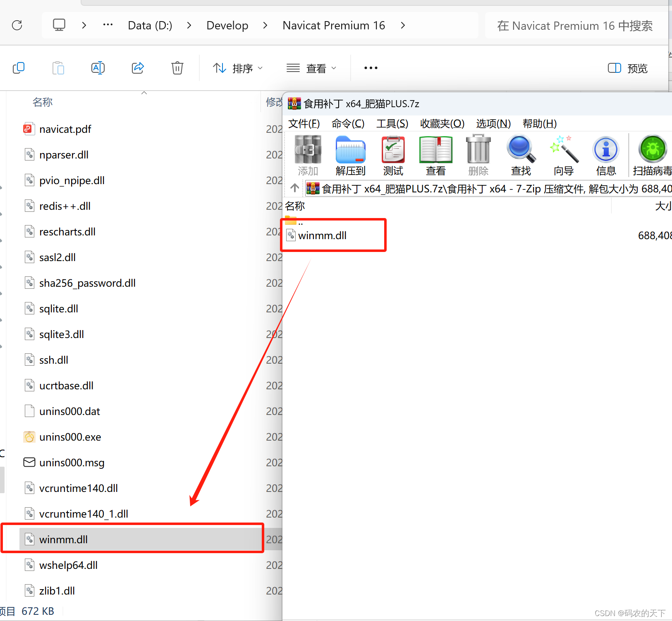Image resolution: width=672 pixels, height=621 pixels.
Task: Click the Rename icon in Explorer toolbar
Action: tap(98, 68)
